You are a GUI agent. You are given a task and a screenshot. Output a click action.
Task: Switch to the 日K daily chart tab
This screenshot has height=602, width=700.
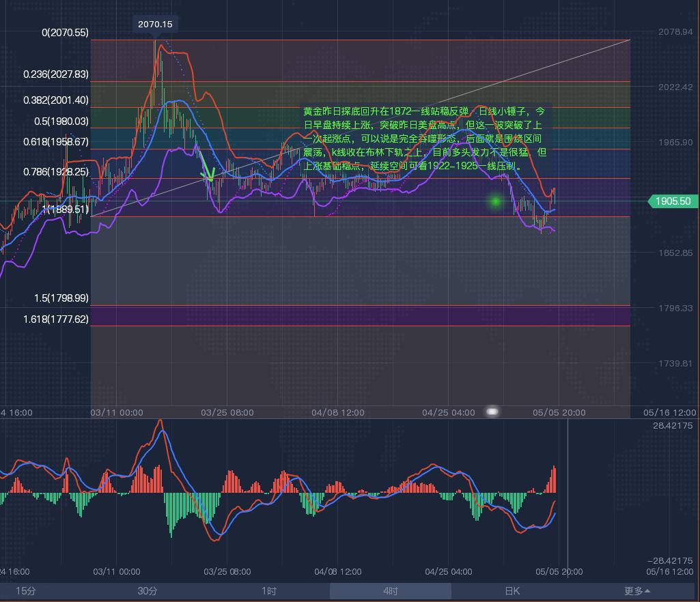(512, 591)
